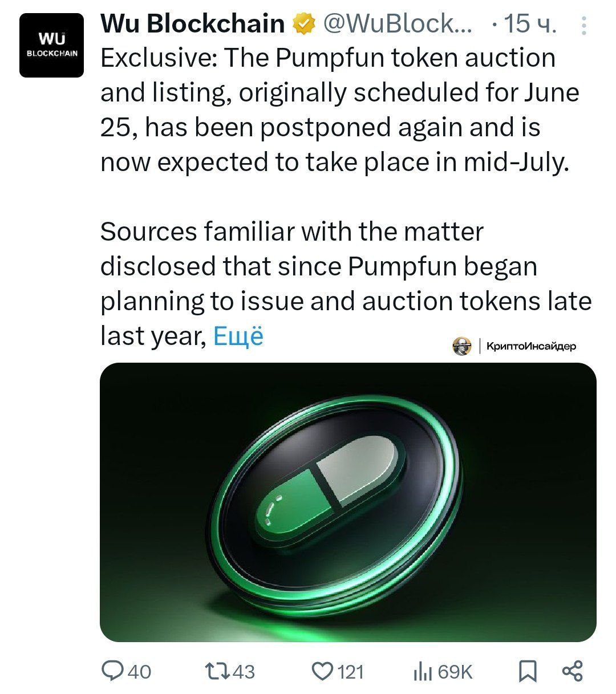Open the share icon
616x694 pixels.
coord(573,671)
